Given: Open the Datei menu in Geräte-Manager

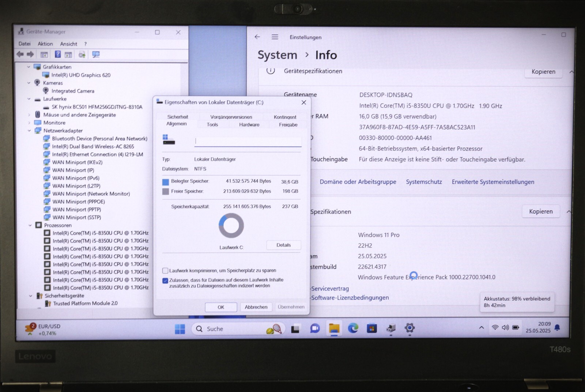Looking at the screenshot, I should (x=24, y=44).
